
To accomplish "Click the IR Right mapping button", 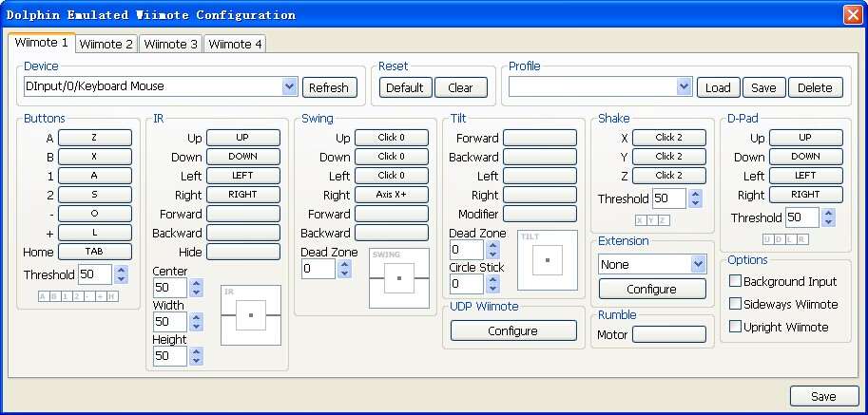I will pos(243,195).
